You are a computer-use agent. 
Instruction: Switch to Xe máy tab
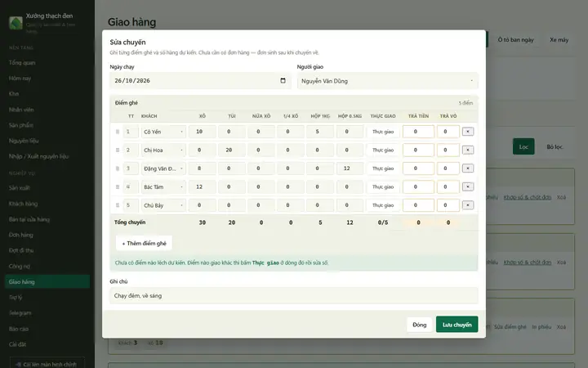click(559, 40)
